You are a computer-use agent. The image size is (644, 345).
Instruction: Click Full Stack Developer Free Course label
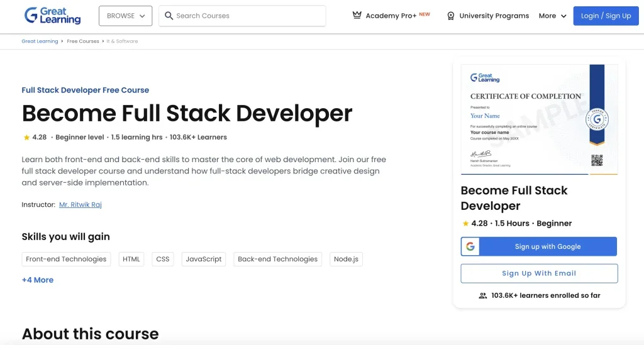point(85,90)
